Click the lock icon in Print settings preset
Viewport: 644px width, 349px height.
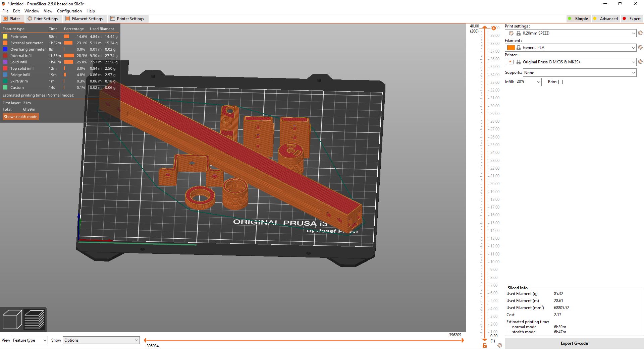519,33
